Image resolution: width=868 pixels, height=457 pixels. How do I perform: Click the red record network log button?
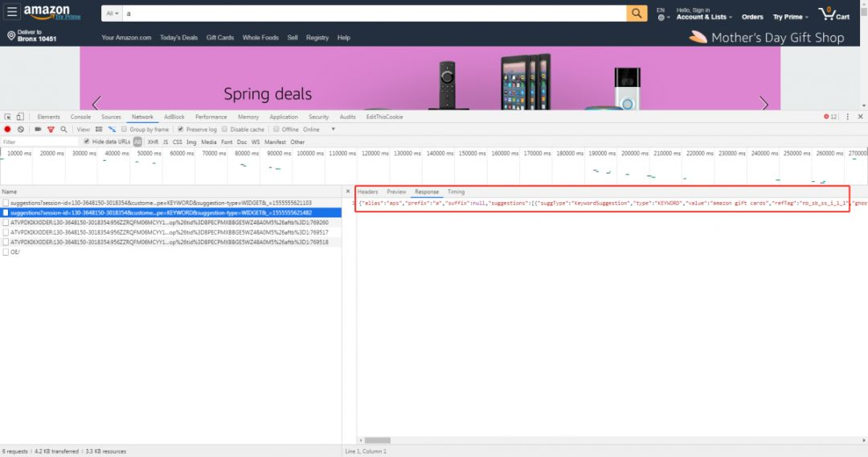pyautogui.click(x=7, y=129)
